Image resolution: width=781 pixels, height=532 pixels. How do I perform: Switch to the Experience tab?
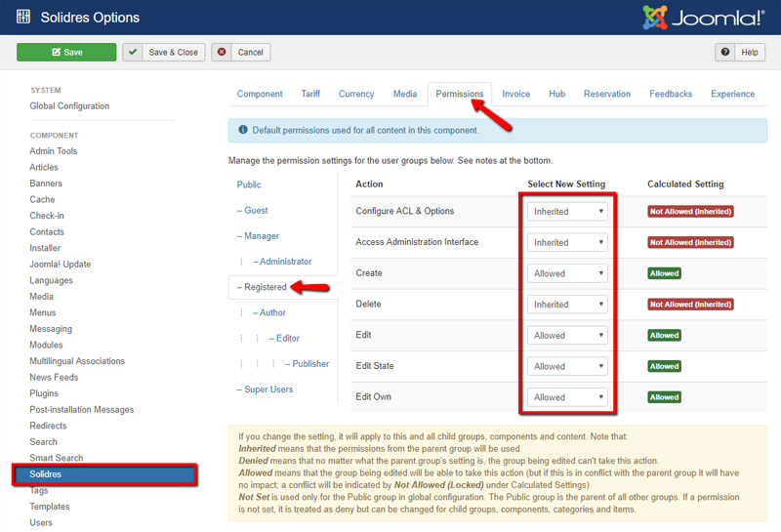coord(732,94)
